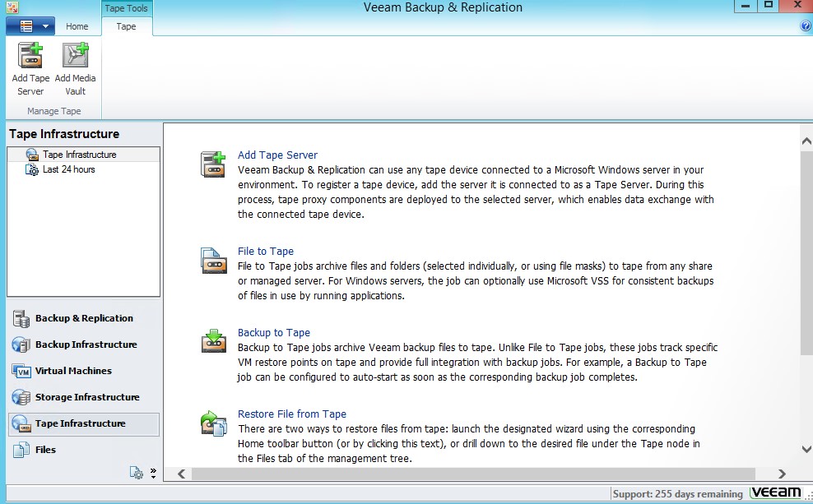
Task: Click the Backup & Replication navigation icon
Action: pos(21,319)
